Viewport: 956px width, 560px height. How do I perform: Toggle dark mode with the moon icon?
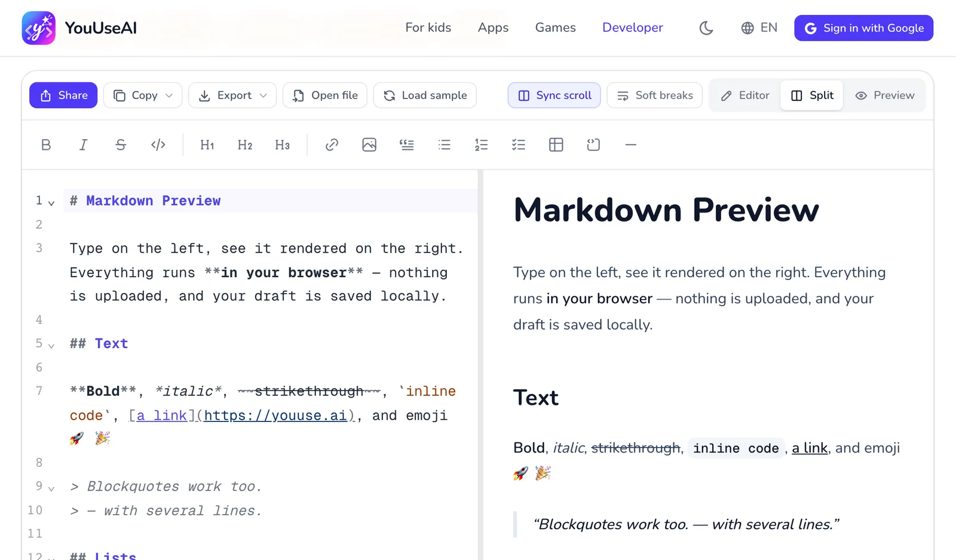pos(706,28)
